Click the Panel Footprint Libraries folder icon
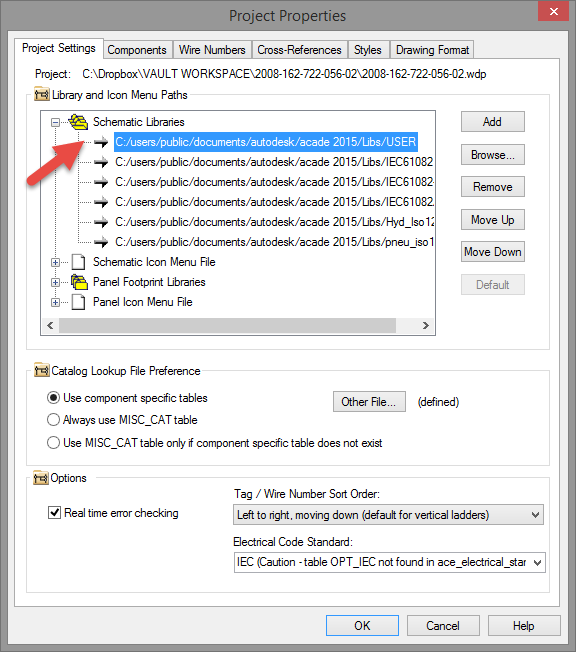Screen dimensions: 576x652 click(79, 282)
